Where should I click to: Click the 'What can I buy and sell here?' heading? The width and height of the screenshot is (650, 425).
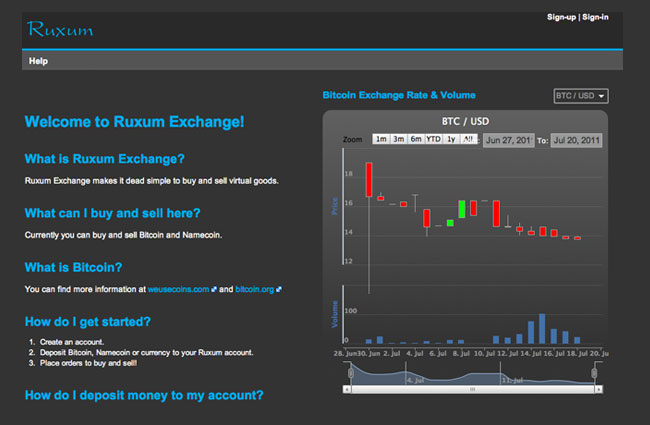(112, 213)
